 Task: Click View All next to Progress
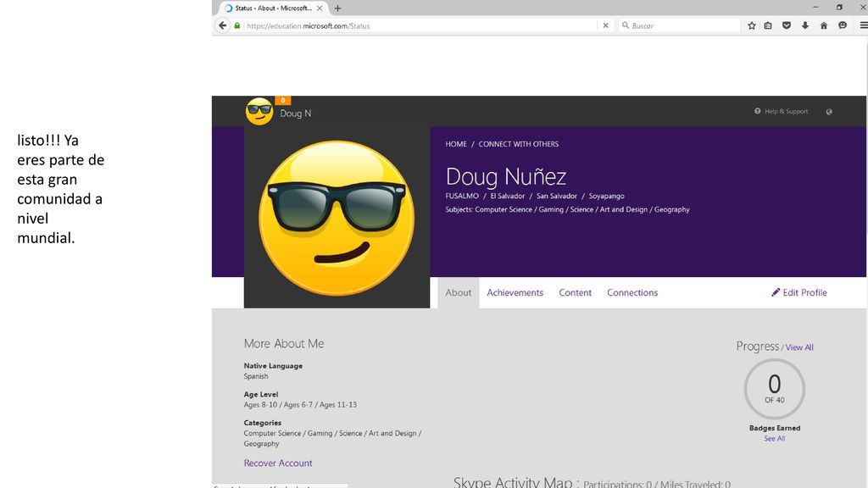pos(799,347)
